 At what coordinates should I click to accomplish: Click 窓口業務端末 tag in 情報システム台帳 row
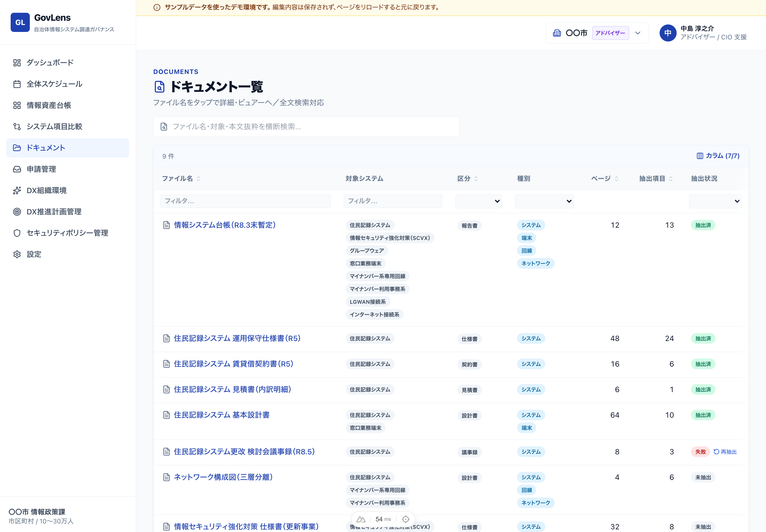point(365,264)
